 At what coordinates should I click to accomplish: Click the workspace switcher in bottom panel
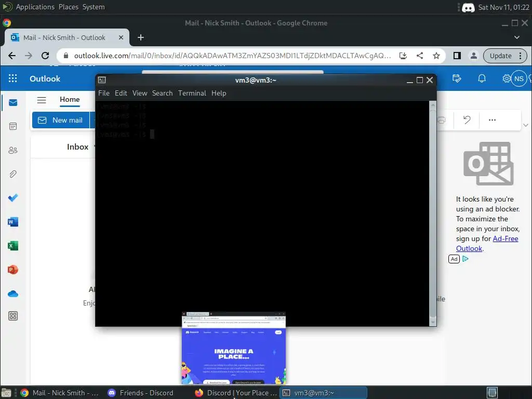493,393
